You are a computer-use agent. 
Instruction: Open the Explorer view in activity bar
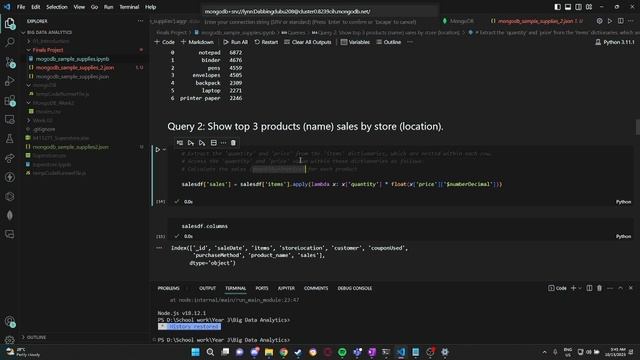click(x=9, y=23)
